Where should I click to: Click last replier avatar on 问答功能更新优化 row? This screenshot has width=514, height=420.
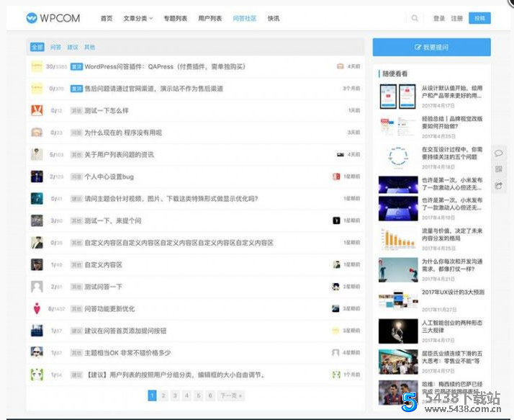[335, 309]
